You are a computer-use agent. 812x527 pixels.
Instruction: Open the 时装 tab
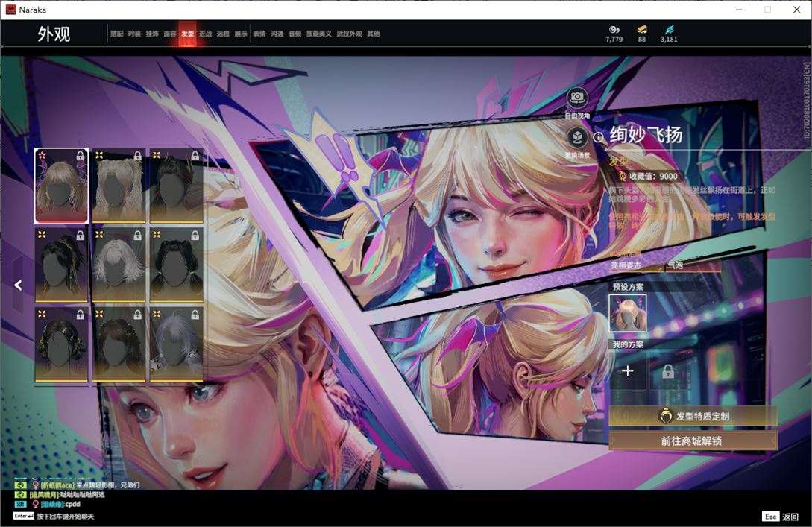pos(134,34)
